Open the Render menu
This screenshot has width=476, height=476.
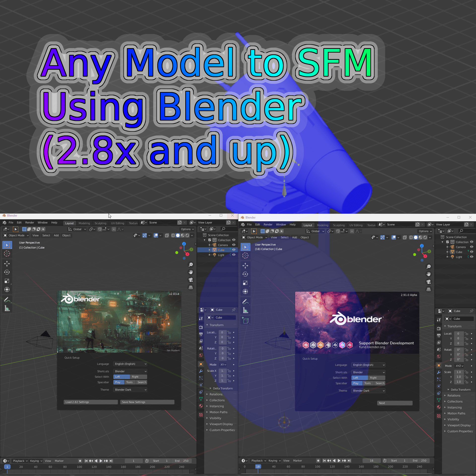(x=30, y=222)
